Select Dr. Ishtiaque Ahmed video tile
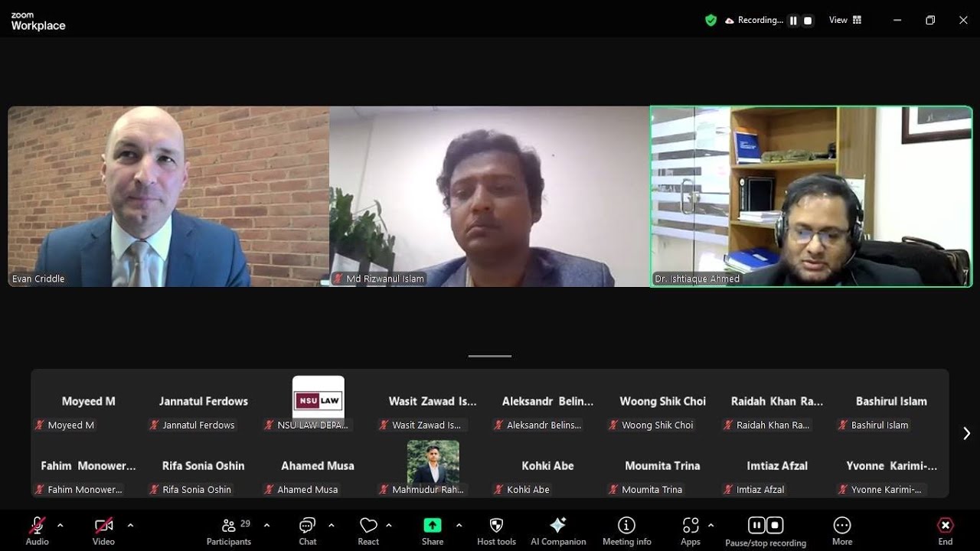Viewport: 980px width, 551px height. [812, 197]
